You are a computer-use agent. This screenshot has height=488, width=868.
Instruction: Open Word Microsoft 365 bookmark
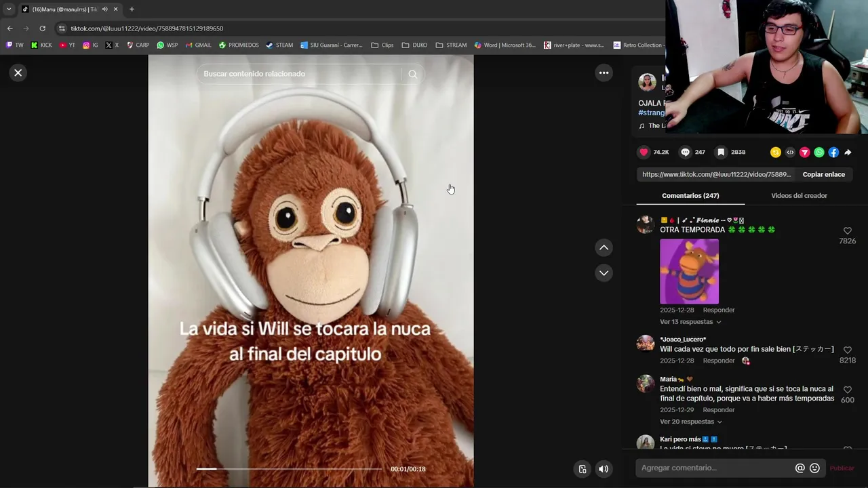click(x=505, y=45)
